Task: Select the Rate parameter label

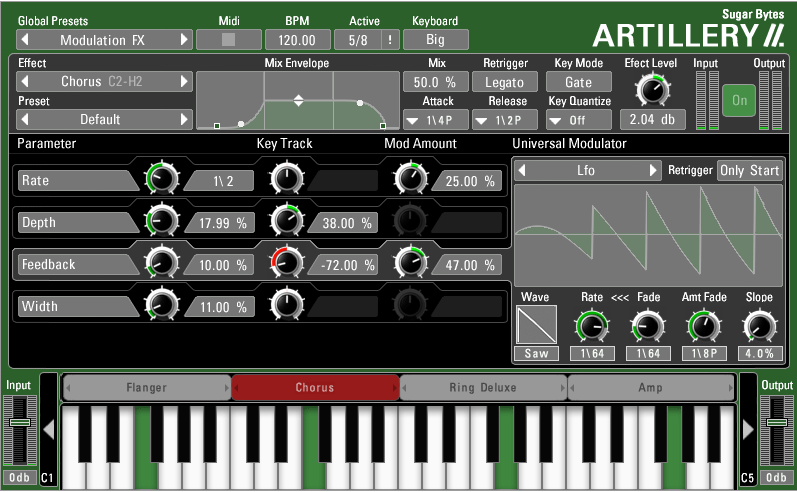Action: pos(77,180)
